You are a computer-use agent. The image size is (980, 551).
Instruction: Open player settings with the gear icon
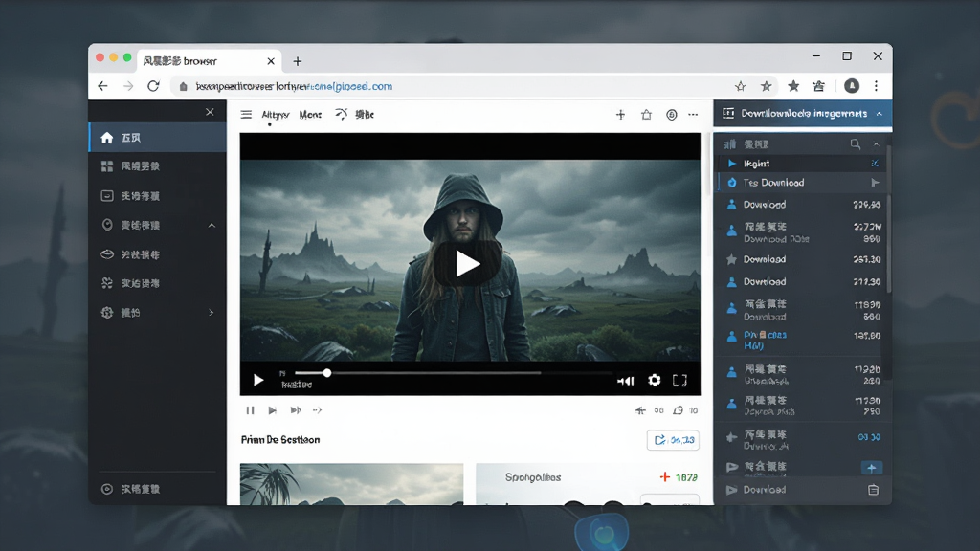654,380
